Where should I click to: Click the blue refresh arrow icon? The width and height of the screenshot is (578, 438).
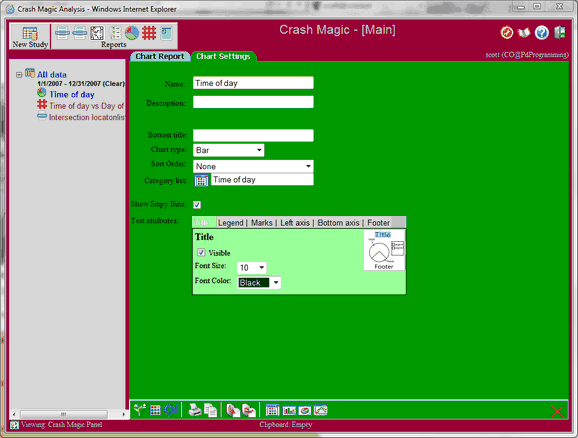tap(171, 410)
